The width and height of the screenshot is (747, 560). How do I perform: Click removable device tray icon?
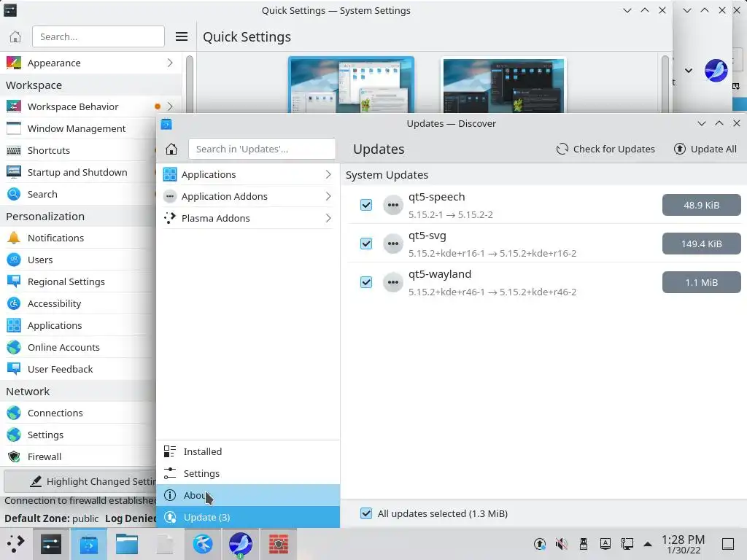pyautogui.click(x=584, y=544)
